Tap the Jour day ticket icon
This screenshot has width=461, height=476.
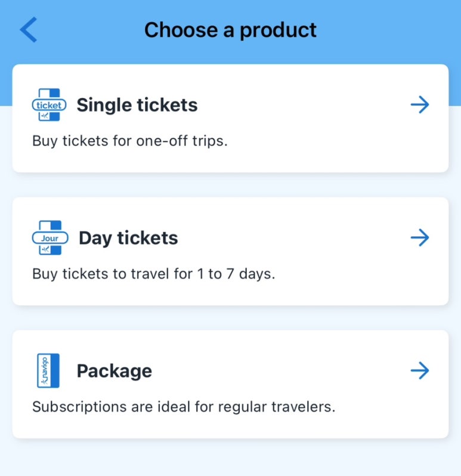coord(50,237)
